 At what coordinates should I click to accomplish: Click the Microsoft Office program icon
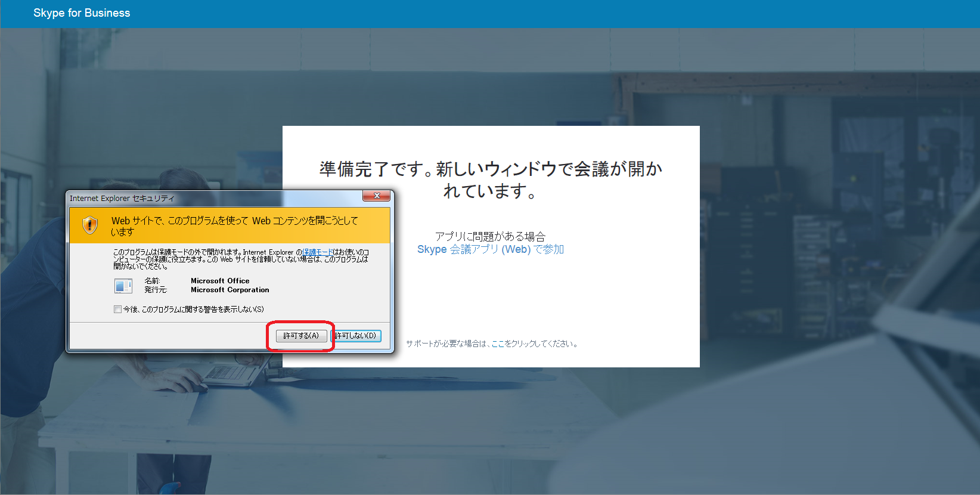click(123, 286)
